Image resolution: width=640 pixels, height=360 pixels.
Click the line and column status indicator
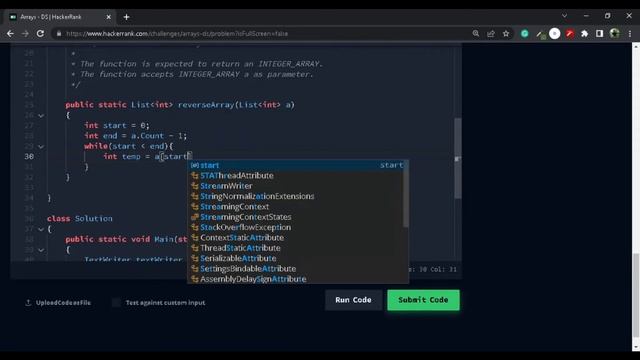click(433, 269)
